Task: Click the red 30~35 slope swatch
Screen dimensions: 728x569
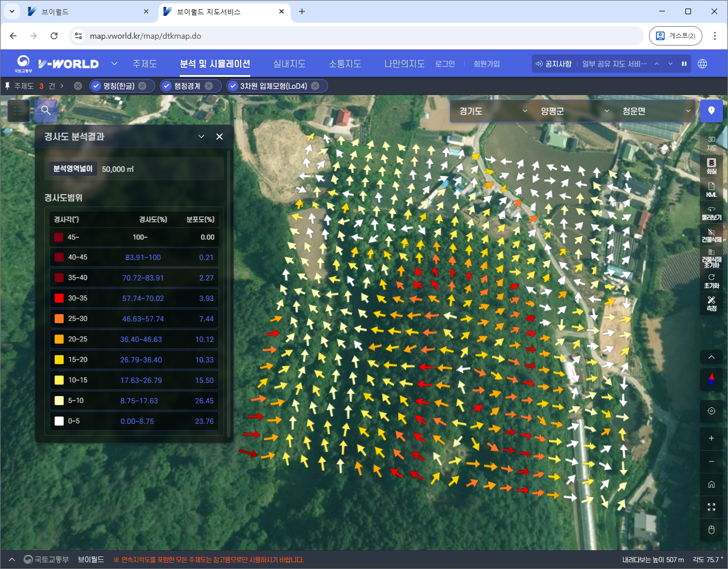Action: coord(59,298)
